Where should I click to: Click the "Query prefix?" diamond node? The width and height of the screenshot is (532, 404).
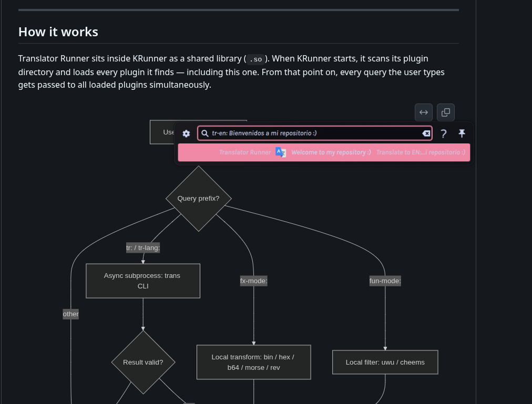pyautogui.click(x=199, y=199)
